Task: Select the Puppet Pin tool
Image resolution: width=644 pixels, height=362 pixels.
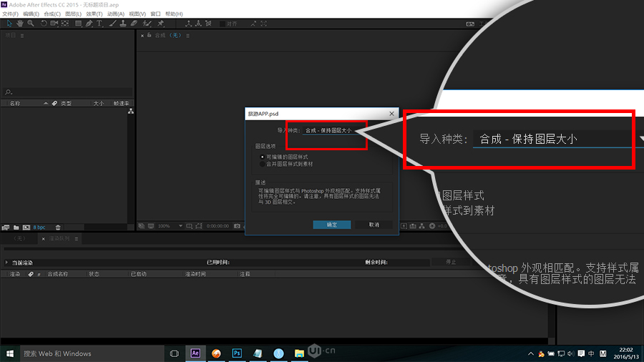Action: pos(160,24)
